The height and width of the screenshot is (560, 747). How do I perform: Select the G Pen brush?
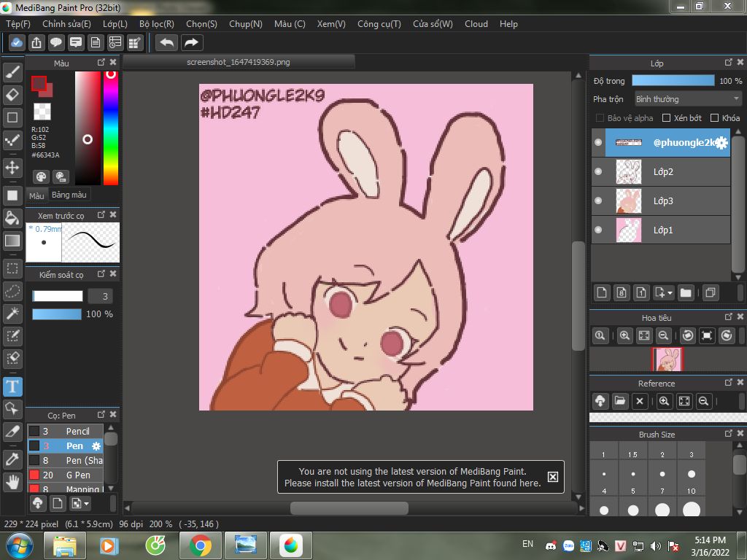point(65,475)
